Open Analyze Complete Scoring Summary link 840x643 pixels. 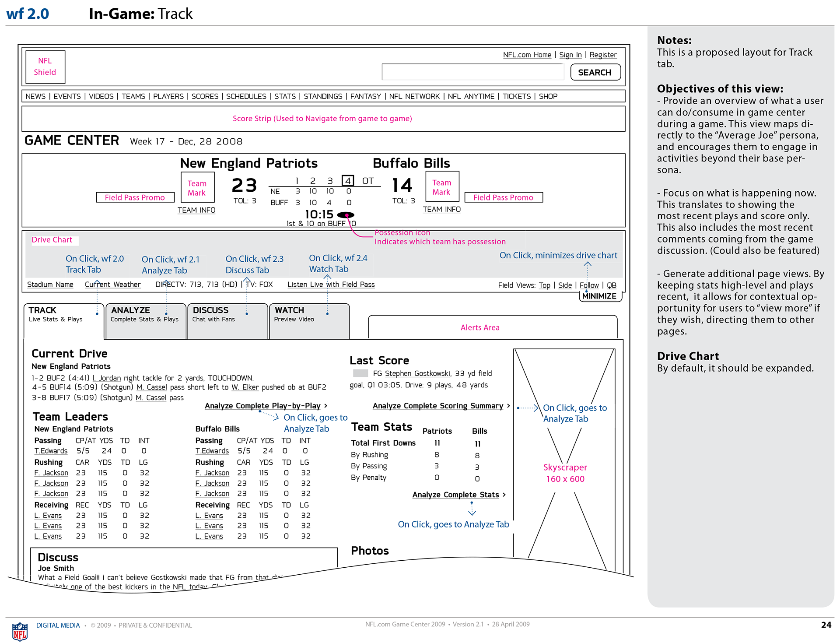[441, 406]
